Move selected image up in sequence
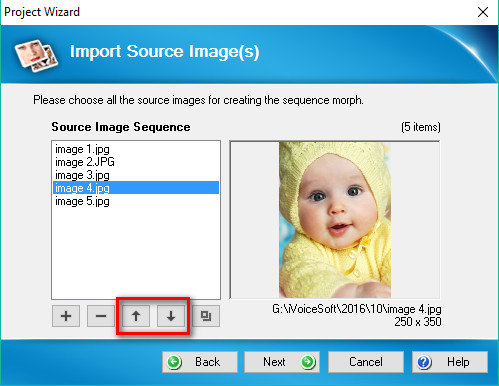The width and height of the screenshot is (499, 386). pos(136,316)
